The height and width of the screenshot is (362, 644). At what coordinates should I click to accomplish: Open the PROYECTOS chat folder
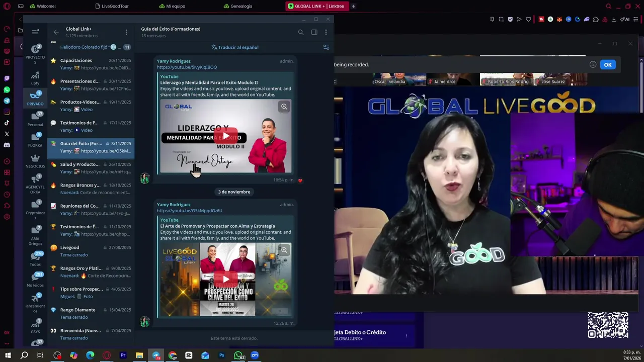pos(35,52)
